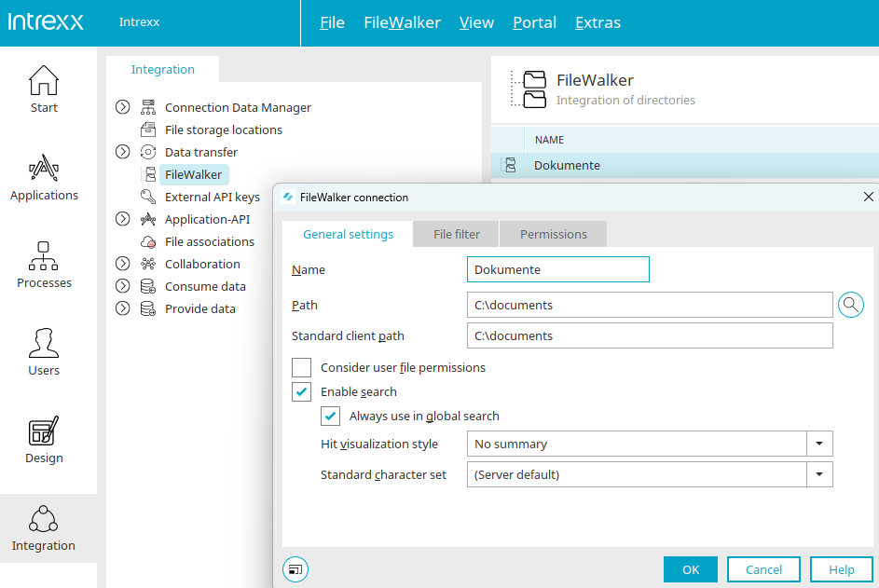879x588 pixels.
Task: Select File storage locations in tree
Action: coord(223,130)
